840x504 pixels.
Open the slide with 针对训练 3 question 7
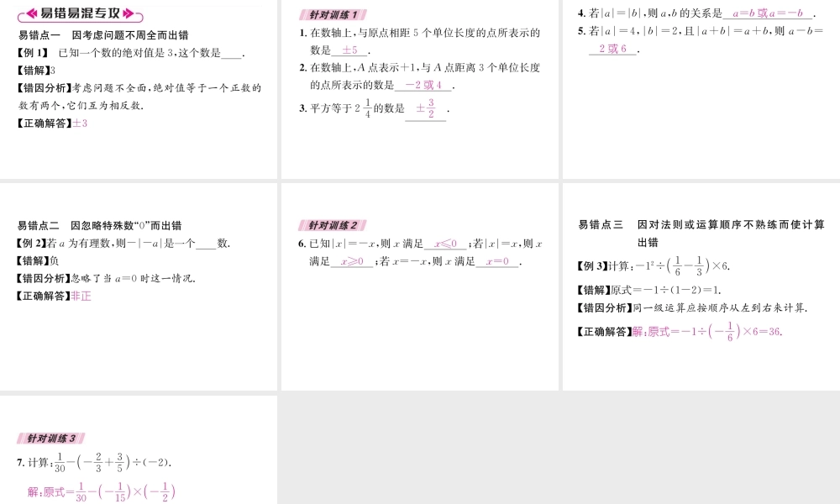[x=139, y=449]
